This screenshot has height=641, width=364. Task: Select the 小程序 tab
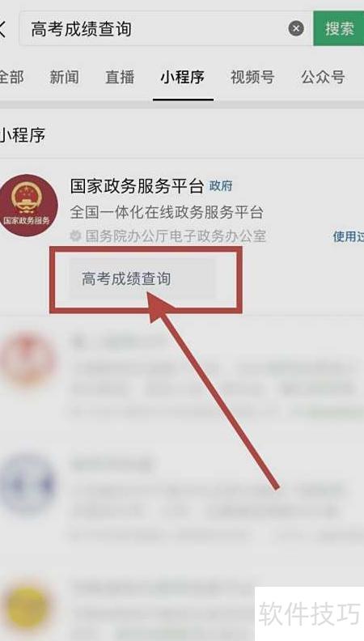pyautogui.click(x=183, y=77)
